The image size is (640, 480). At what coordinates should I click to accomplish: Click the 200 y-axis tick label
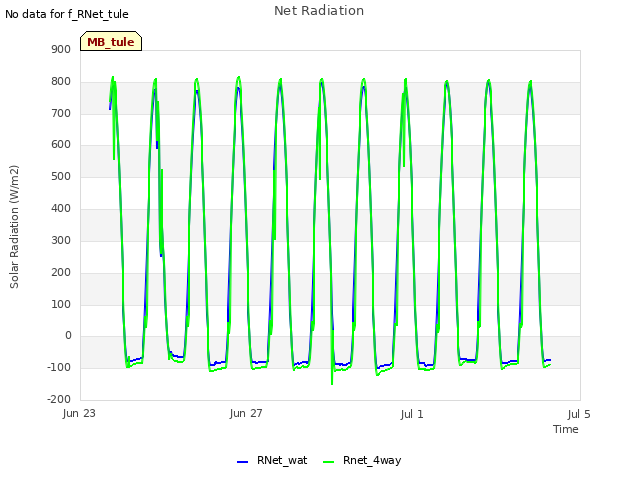click(61, 272)
